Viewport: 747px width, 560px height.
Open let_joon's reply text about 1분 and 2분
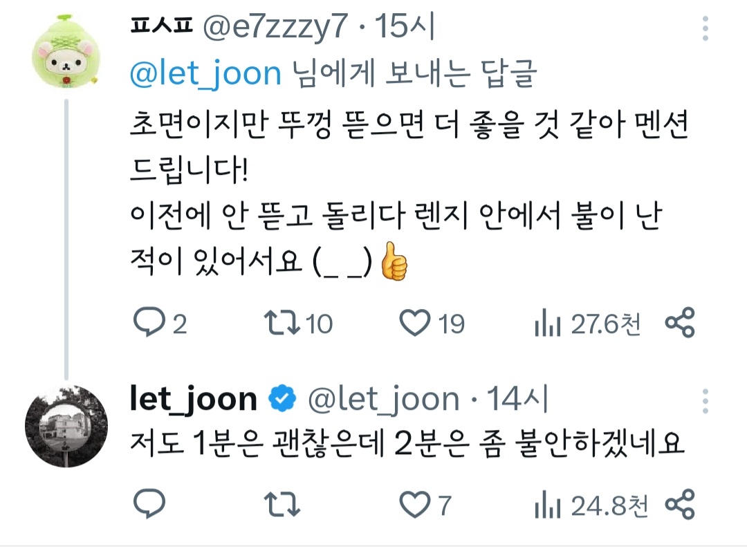(x=407, y=443)
